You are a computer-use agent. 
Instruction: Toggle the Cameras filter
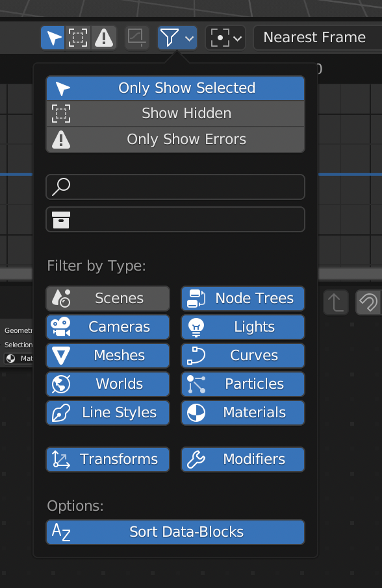click(x=107, y=326)
